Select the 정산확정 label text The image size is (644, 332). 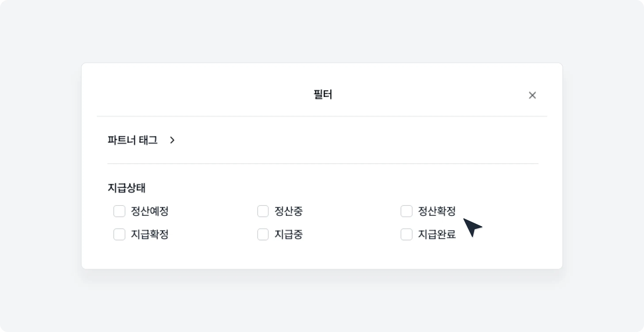[437, 212]
